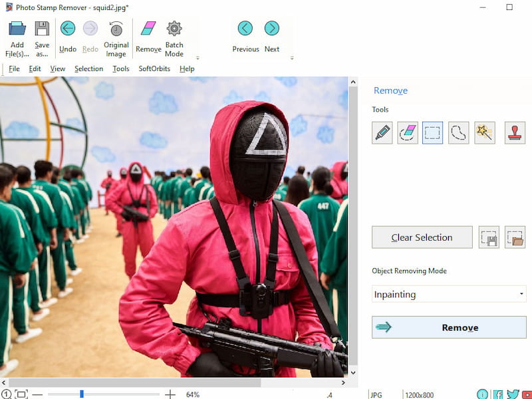The width and height of the screenshot is (532, 399).
Task: Click the horizontal scrollbar thumb
Action: pyautogui.click(x=134, y=383)
